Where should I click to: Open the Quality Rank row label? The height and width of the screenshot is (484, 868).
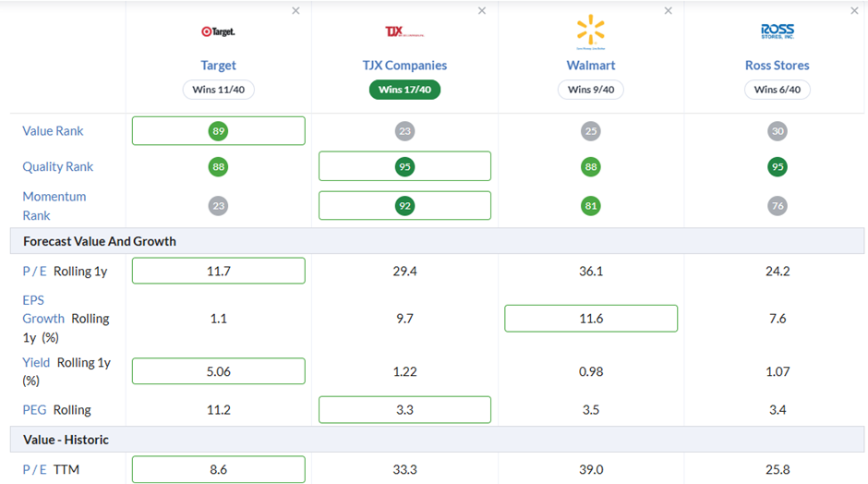pos(57,166)
